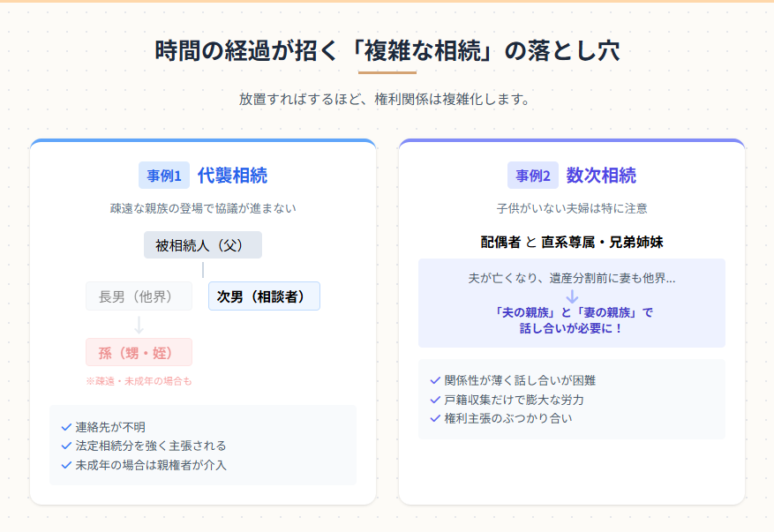This screenshot has width=774, height=532.
Task: Click the blue down arrow below 夫が亡くなり text
Action: (572, 296)
